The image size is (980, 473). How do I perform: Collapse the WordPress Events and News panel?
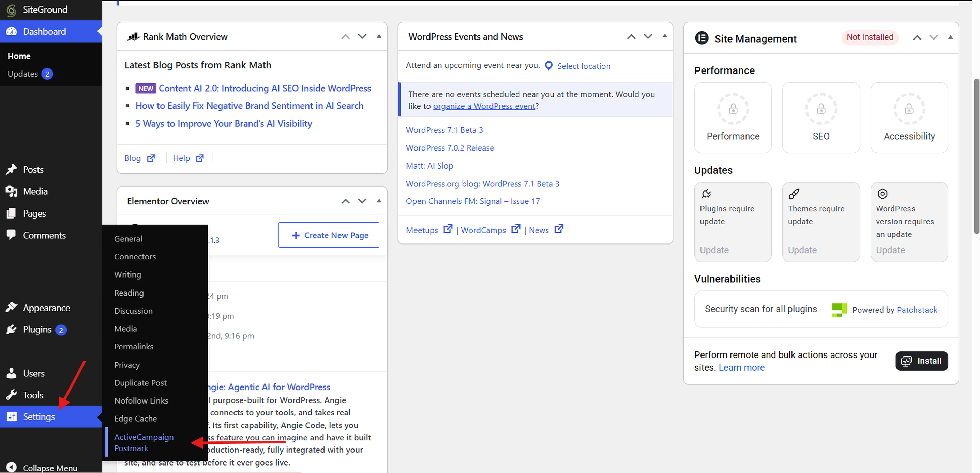[665, 36]
